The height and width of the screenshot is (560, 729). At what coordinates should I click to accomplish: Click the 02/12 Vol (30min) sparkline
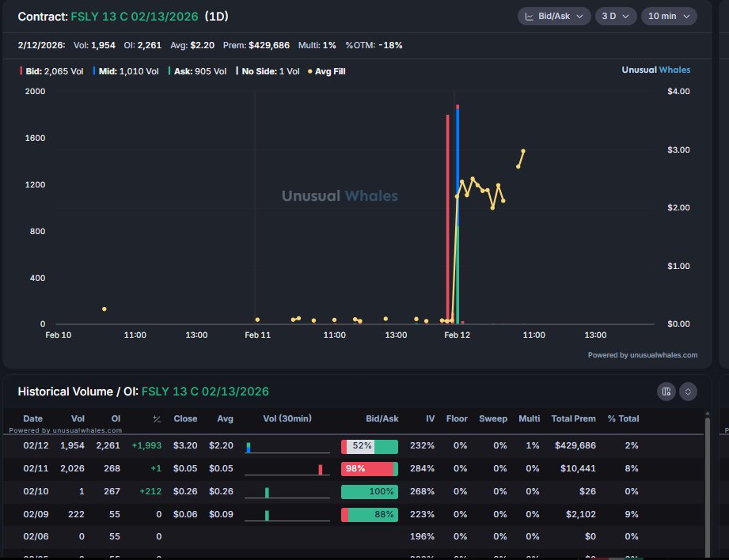click(287, 446)
